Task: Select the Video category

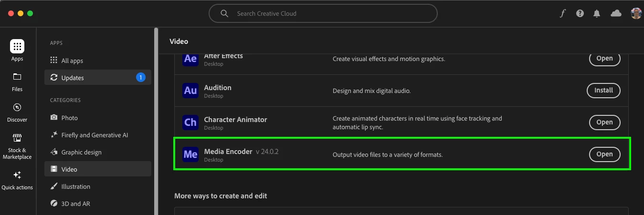Action: 98,169
